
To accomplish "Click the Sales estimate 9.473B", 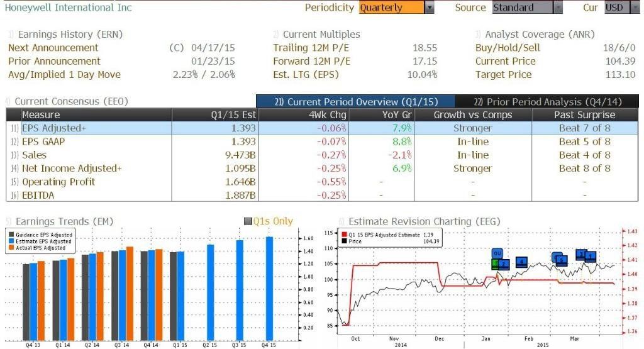I will coord(240,155).
